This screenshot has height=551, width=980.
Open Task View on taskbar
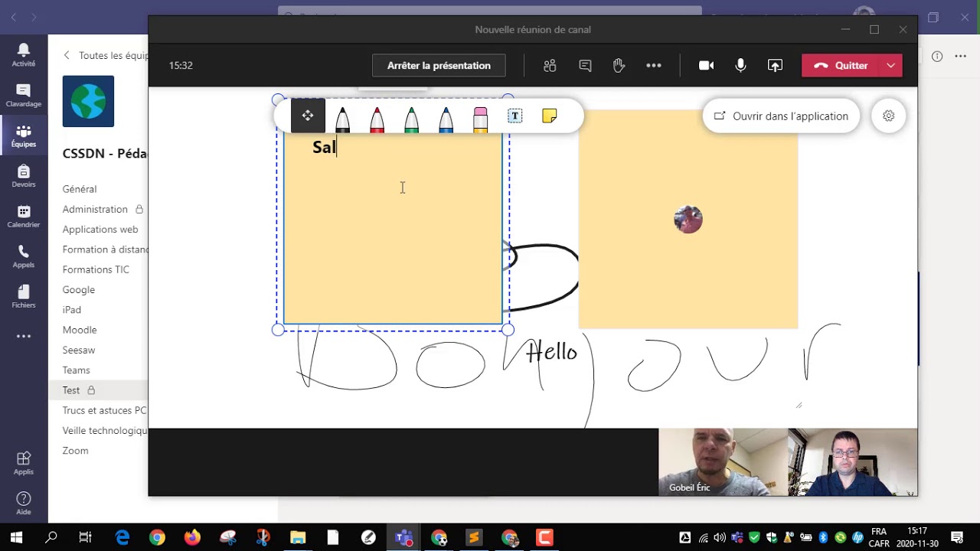pos(86,537)
